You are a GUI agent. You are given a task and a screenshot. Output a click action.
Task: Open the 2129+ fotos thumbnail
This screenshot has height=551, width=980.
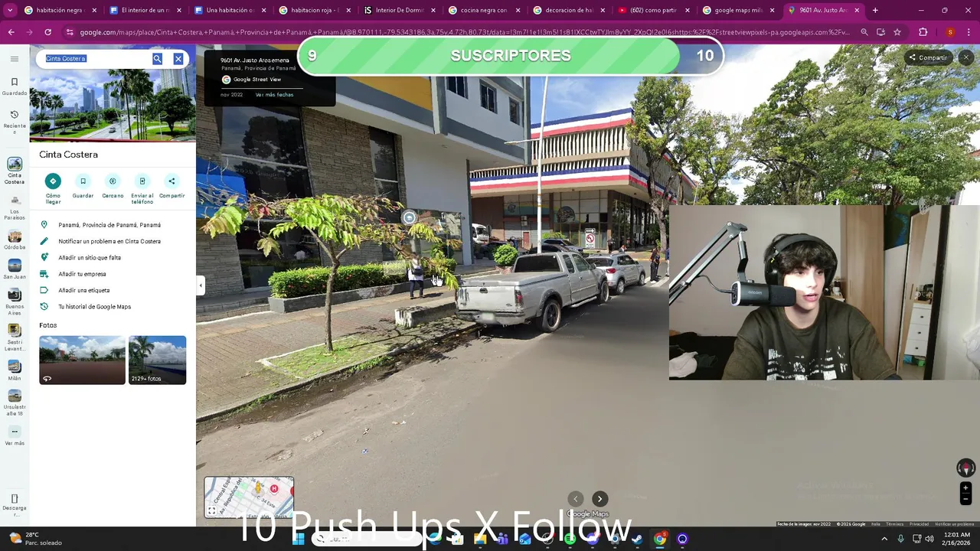tap(157, 360)
